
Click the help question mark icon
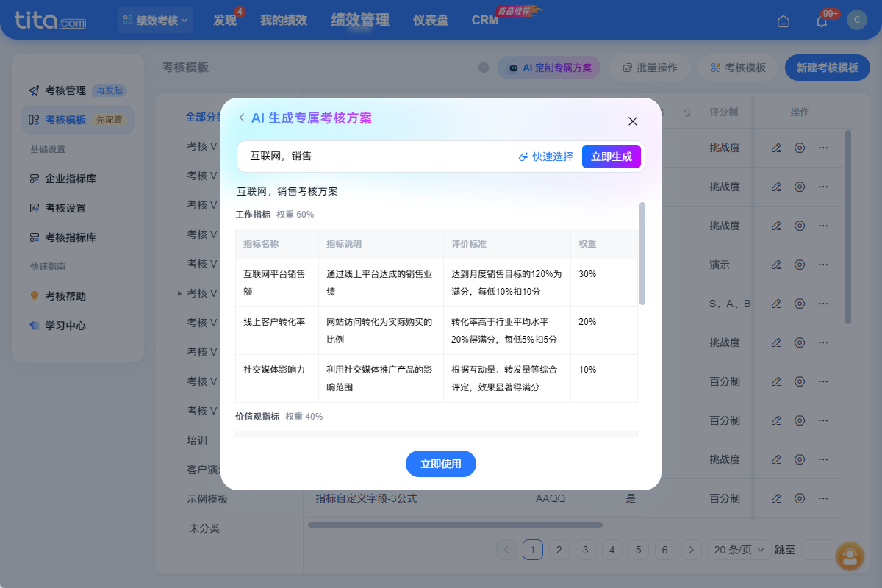(x=484, y=68)
